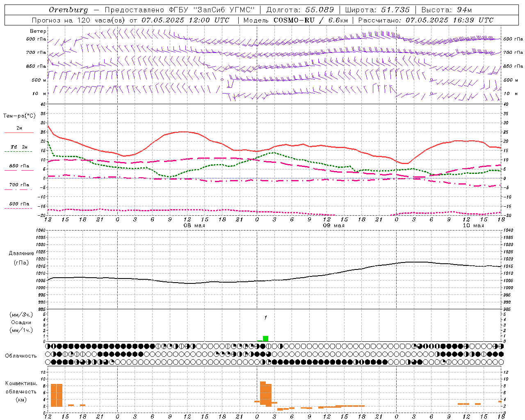Click the 'Тем-ра(°C)' temperature panel label

coord(19,116)
